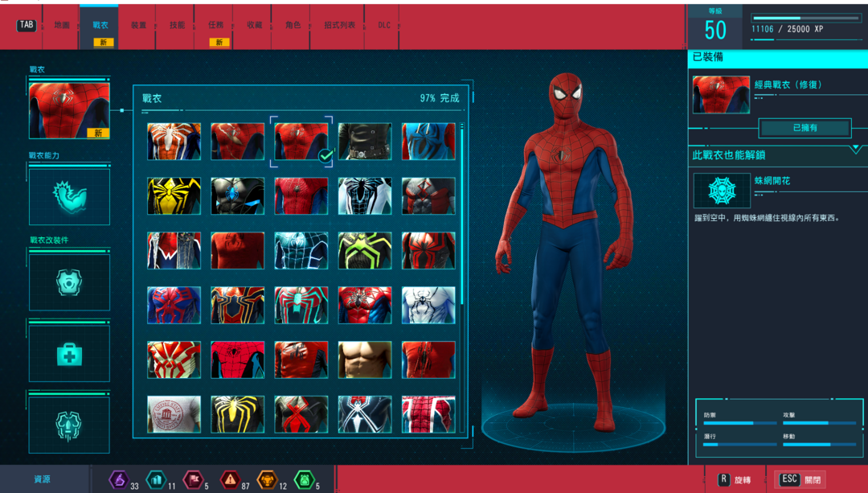
Task: Select the red textured suit in second row
Action: (301, 195)
